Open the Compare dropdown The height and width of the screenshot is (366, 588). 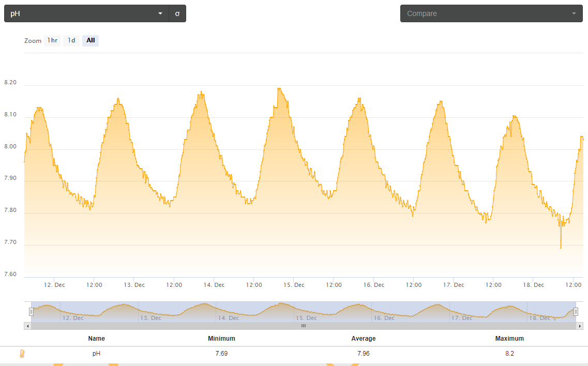[x=491, y=13]
